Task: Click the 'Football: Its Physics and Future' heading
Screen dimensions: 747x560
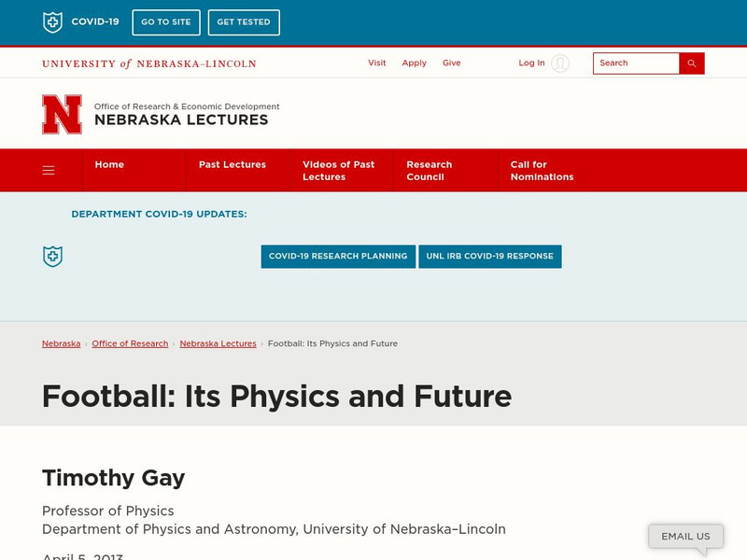Action: pos(276,396)
